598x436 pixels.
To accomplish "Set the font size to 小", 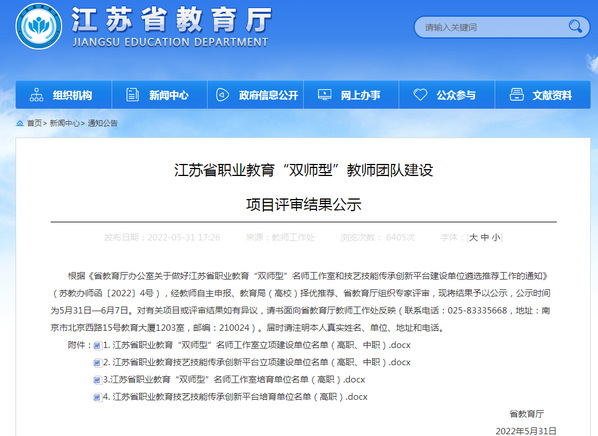I will coord(496,238).
